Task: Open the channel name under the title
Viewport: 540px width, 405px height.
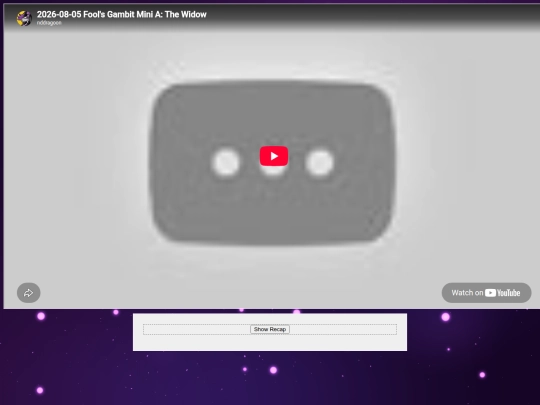Action: click(49, 23)
